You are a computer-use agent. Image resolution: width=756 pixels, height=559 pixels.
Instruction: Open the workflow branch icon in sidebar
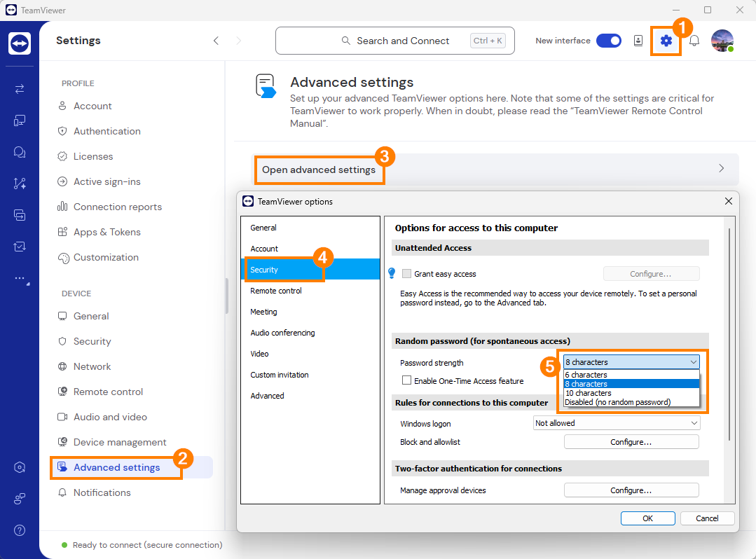pyautogui.click(x=20, y=184)
